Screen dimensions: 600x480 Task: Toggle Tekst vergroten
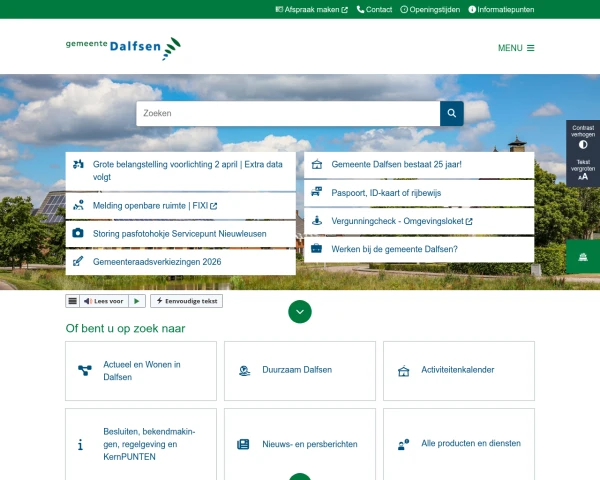tap(583, 170)
